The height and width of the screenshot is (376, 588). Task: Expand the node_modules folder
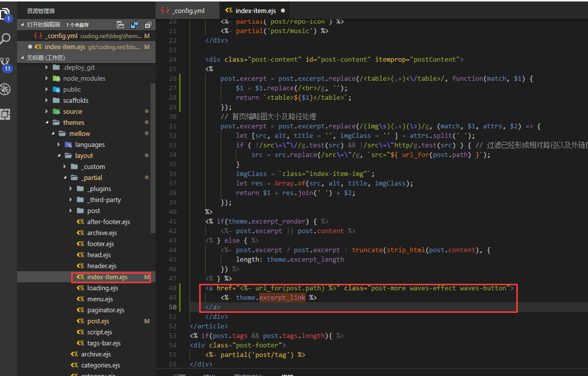point(84,79)
